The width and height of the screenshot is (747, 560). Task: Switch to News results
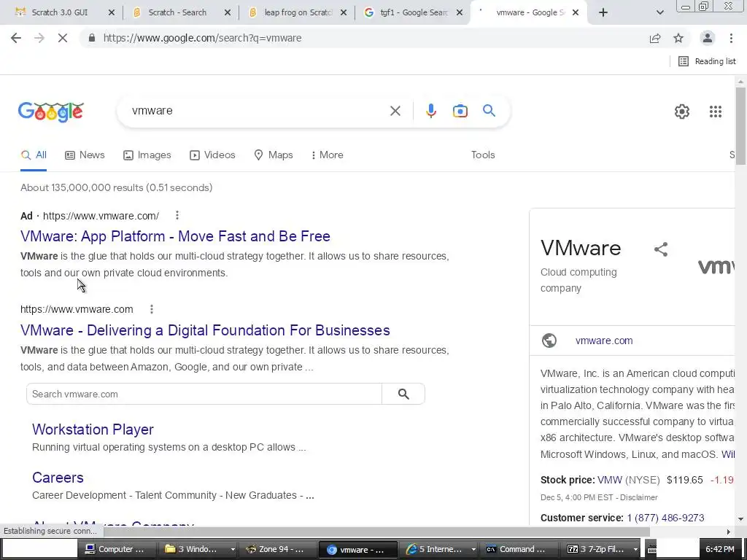tap(85, 155)
